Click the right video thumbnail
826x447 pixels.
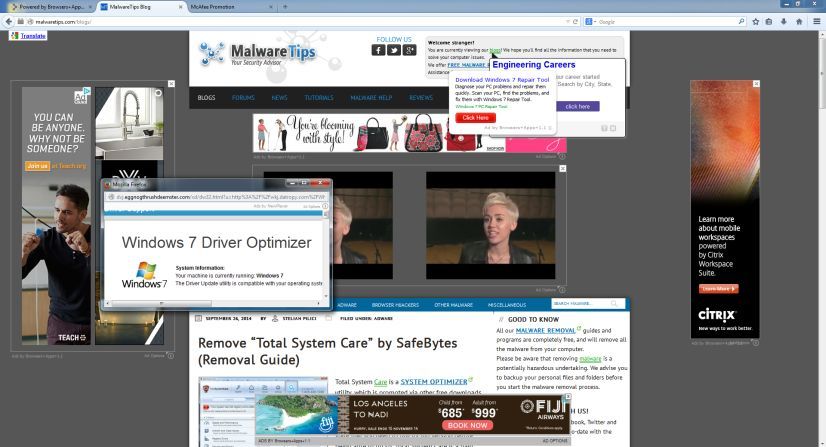[490, 225]
